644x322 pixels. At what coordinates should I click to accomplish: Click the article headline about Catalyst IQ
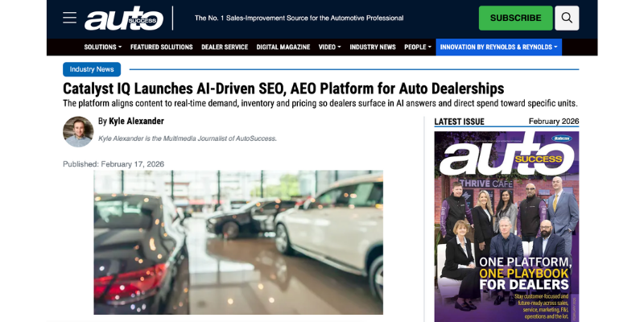pyautogui.click(x=283, y=89)
